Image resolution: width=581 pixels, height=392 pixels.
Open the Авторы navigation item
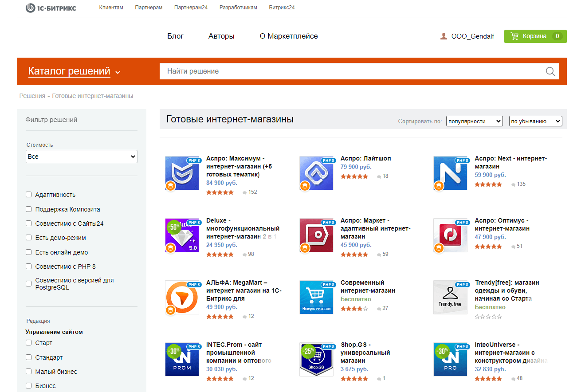tap(221, 36)
